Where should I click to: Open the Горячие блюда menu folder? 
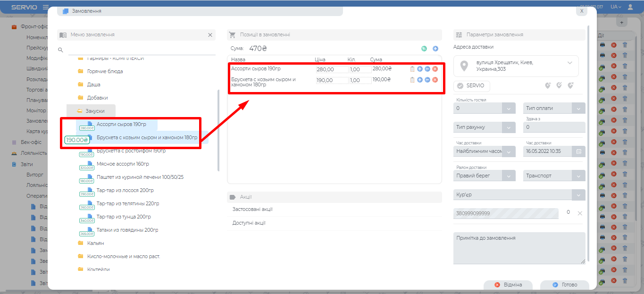[105, 71]
